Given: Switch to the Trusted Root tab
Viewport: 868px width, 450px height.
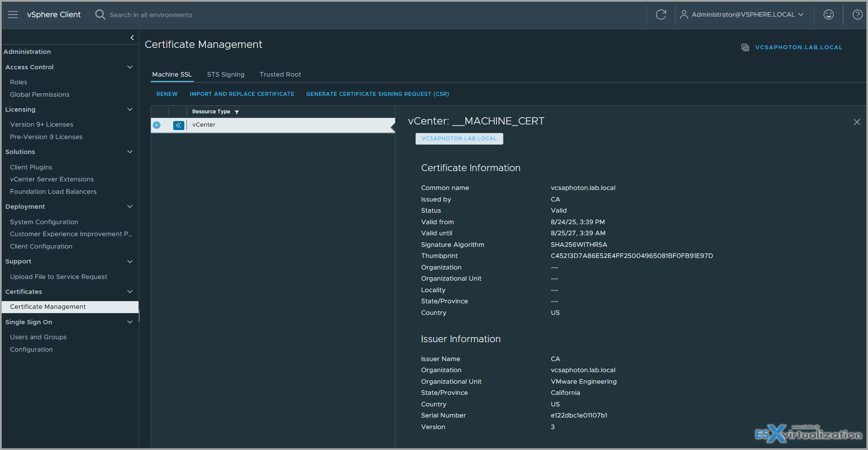Looking at the screenshot, I should (280, 74).
